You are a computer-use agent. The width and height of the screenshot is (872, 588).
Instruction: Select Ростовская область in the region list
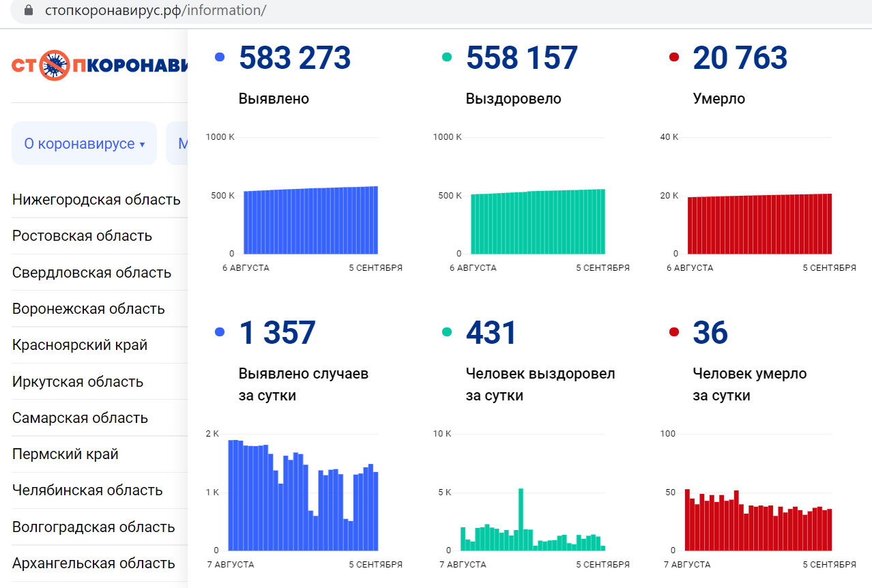coord(82,236)
